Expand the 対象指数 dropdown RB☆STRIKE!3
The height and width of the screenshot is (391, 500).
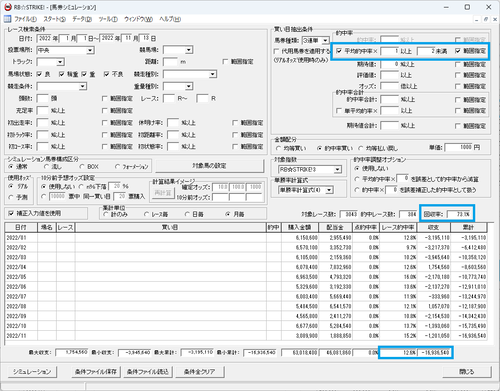pos(337,170)
